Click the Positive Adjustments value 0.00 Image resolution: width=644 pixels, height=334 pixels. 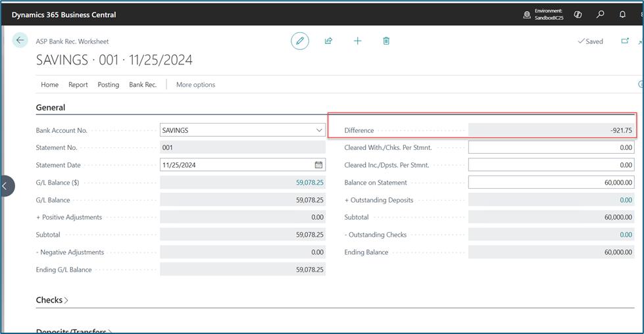click(318, 217)
